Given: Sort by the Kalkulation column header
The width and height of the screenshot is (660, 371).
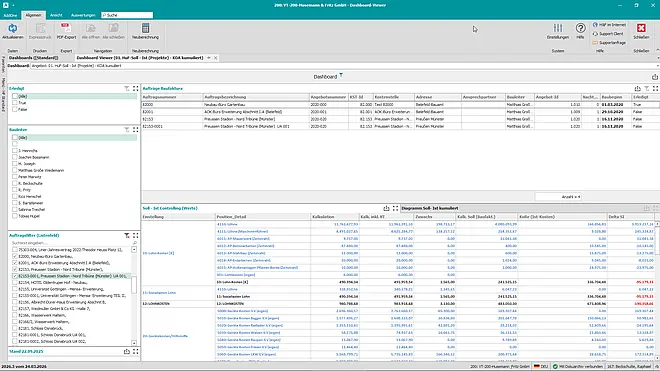Looking at the screenshot, I should [x=335, y=216].
